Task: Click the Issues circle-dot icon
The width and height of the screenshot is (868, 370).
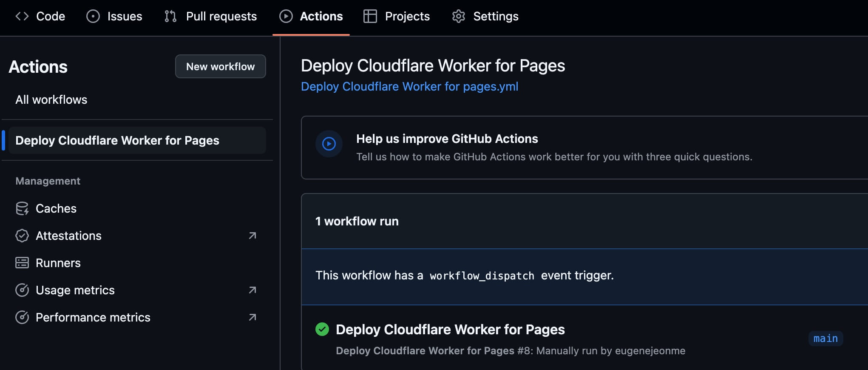Action: coord(93,16)
